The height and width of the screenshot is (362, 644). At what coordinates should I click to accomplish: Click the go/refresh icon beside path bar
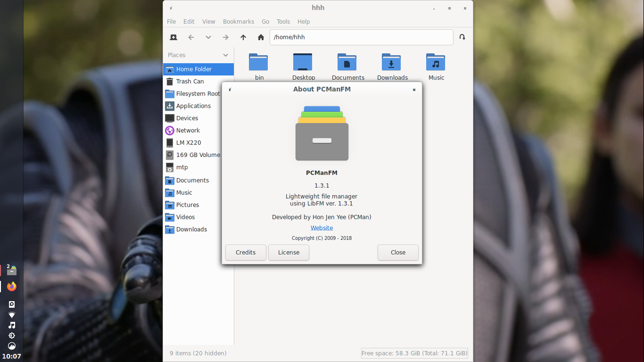tap(462, 37)
